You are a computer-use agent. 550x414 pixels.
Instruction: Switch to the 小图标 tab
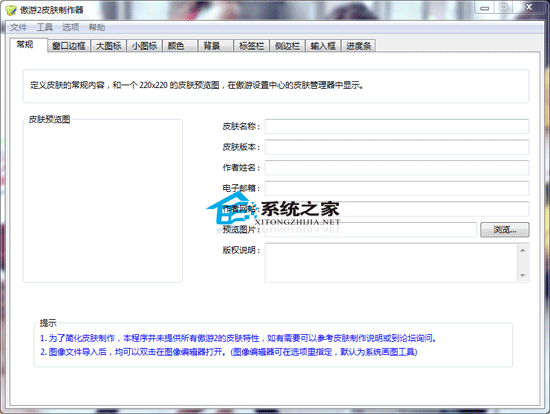(144, 46)
